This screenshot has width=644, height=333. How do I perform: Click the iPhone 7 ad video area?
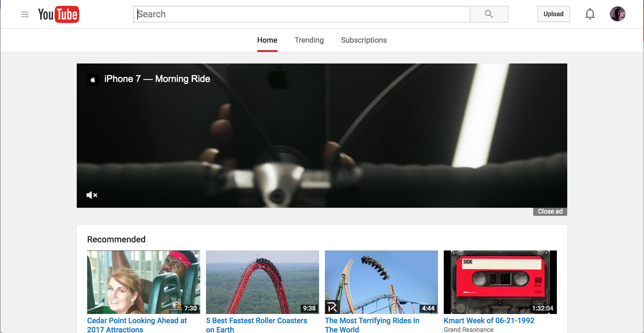coord(322,136)
